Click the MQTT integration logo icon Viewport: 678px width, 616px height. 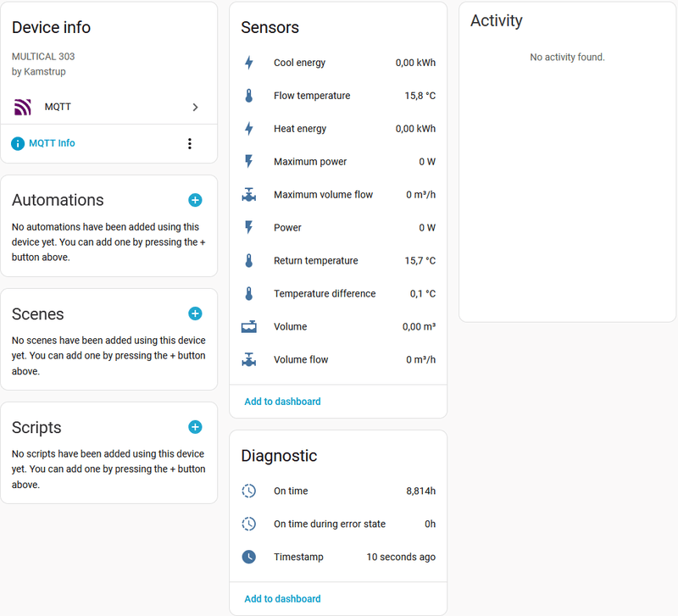point(22,108)
